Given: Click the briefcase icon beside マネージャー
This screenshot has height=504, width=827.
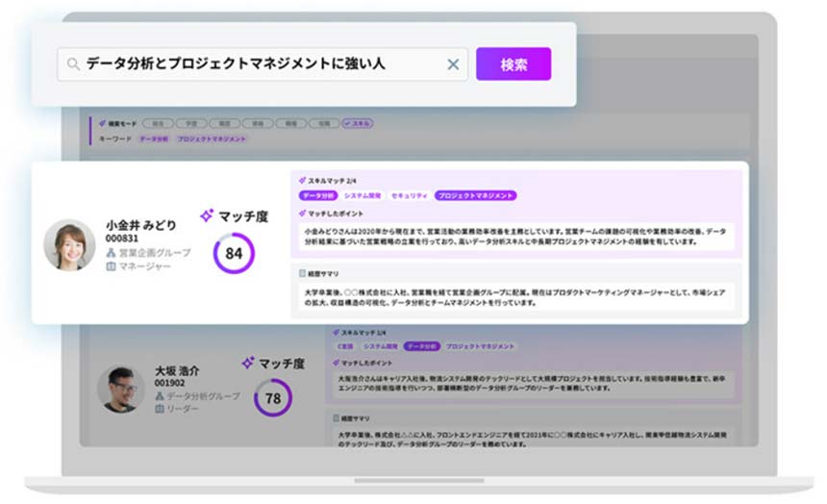Looking at the screenshot, I should coord(111,266).
